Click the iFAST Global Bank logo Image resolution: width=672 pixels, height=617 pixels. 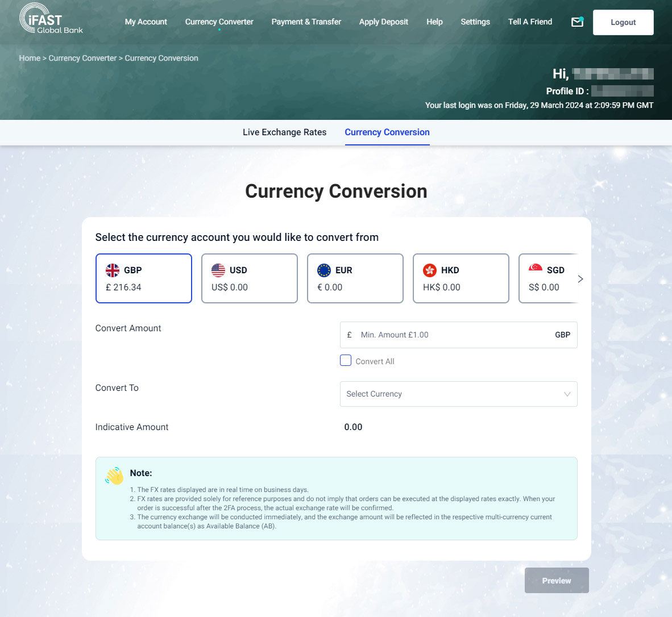click(x=51, y=20)
